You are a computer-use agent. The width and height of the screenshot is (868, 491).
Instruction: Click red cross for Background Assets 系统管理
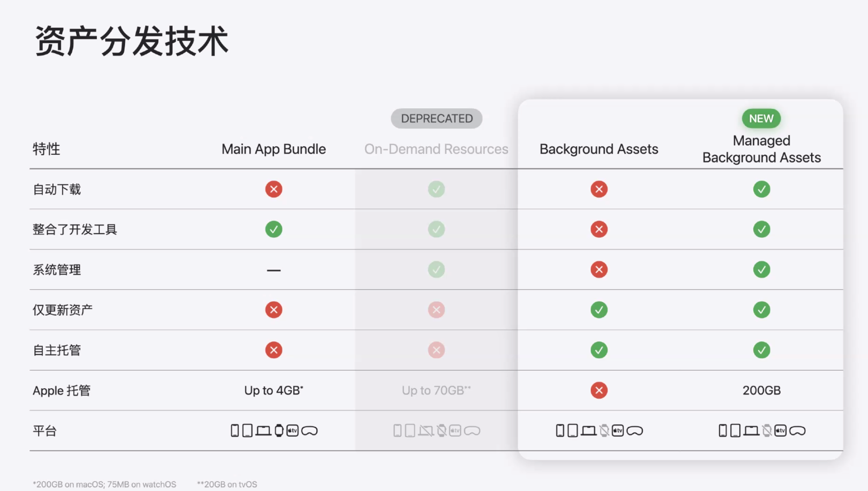599,269
